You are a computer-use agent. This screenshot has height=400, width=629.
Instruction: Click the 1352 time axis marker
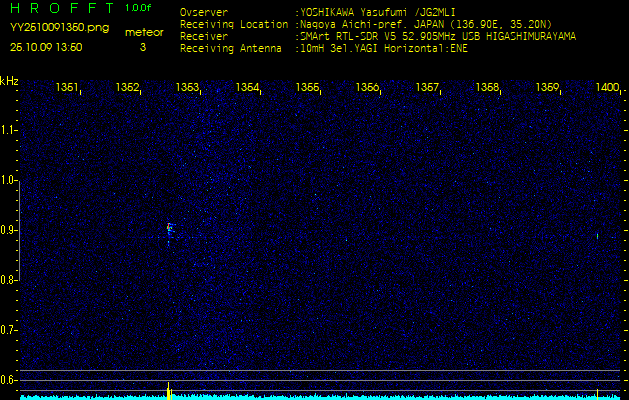(x=127, y=87)
